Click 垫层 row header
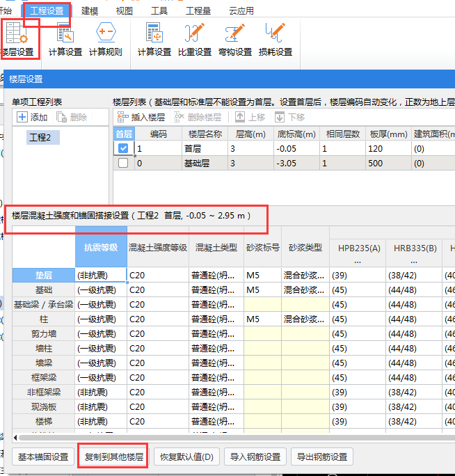 pyautogui.click(x=44, y=275)
